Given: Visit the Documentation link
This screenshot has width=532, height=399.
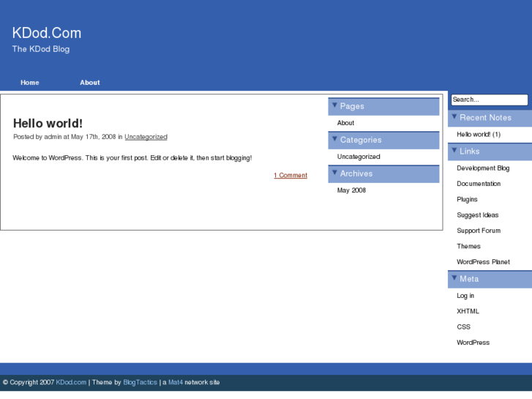Looking at the screenshot, I should [x=479, y=184].
